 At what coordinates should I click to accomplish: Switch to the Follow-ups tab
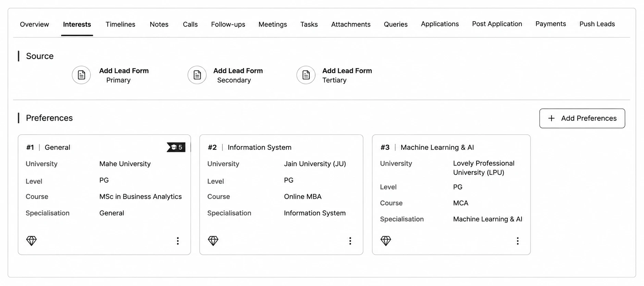[x=228, y=24]
